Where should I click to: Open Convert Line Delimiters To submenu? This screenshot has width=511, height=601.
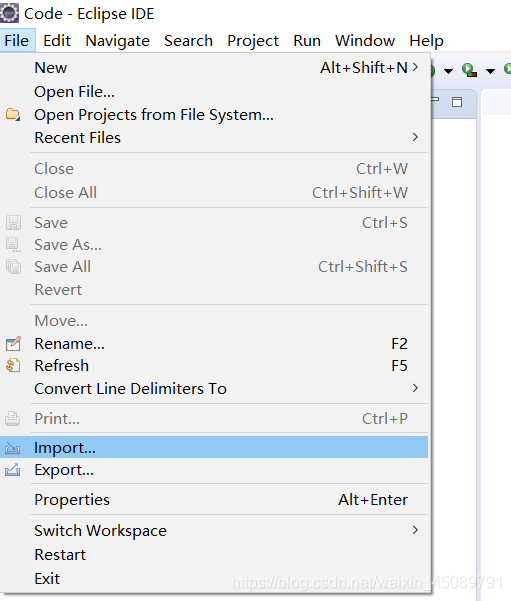pos(214,389)
